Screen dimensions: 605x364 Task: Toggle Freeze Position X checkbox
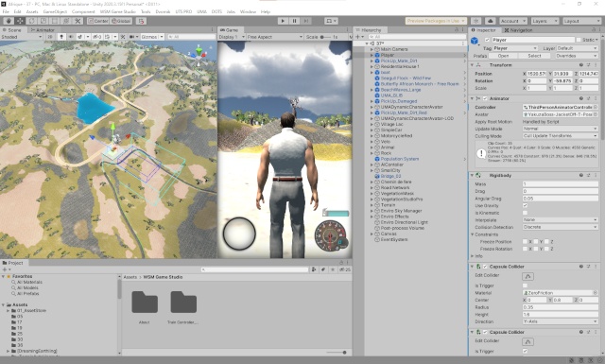[x=525, y=242]
